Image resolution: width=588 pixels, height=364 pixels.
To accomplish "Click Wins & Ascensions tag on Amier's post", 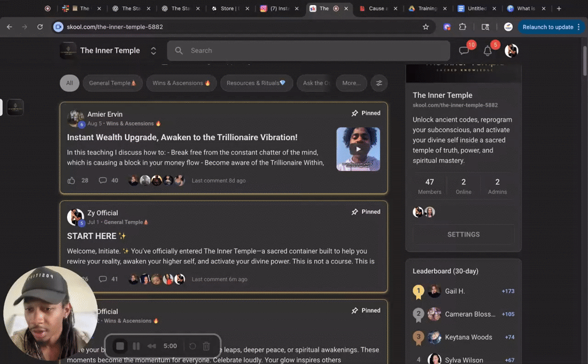I will (x=133, y=123).
